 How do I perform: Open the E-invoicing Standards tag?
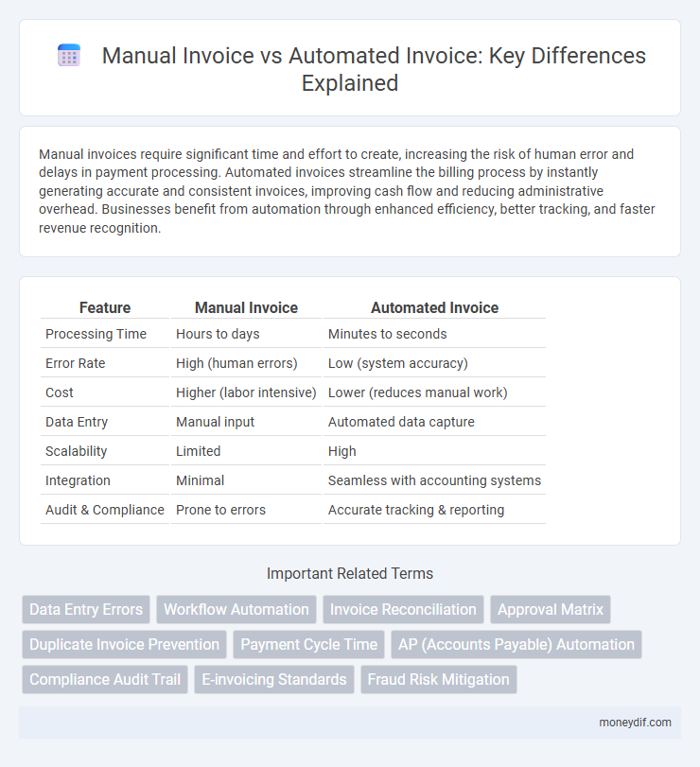[x=274, y=679]
